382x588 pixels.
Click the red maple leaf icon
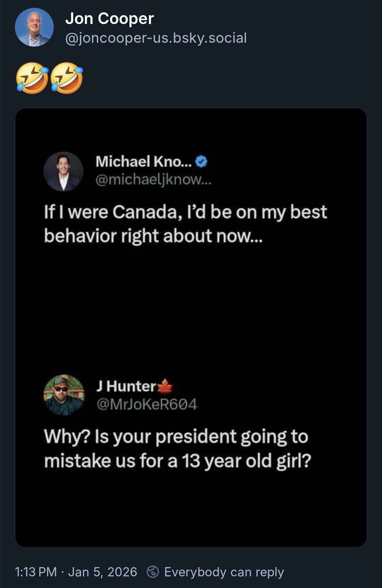[164, 386]
